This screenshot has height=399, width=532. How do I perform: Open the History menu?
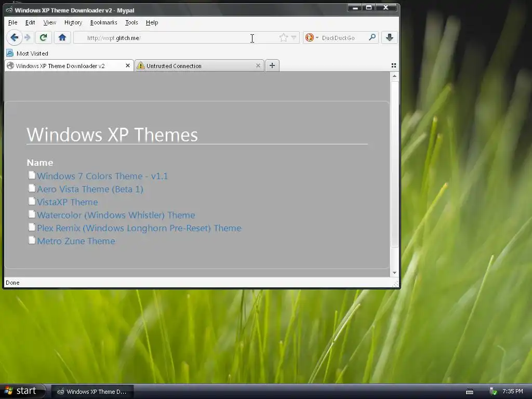[x=73, y=22]
